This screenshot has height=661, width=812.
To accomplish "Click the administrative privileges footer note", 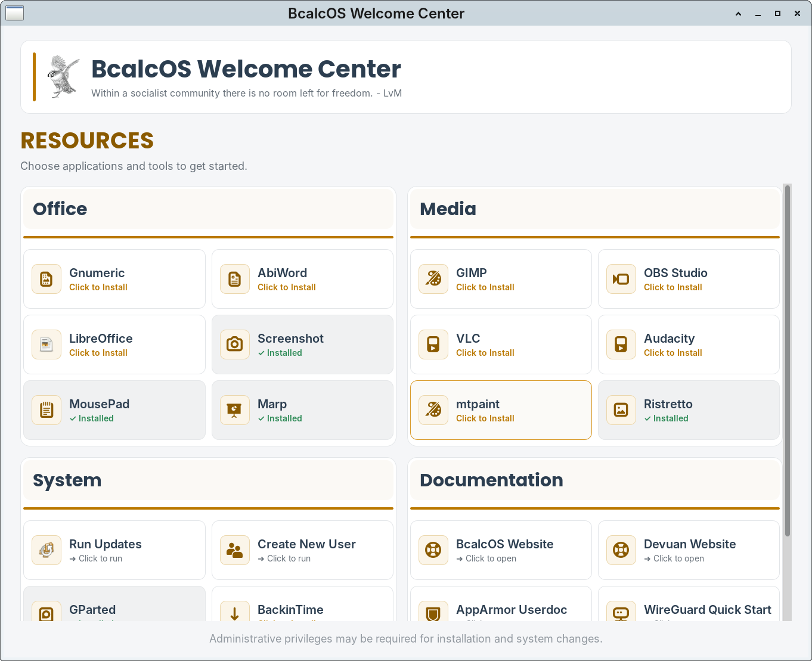I will (x=406, y=639).
